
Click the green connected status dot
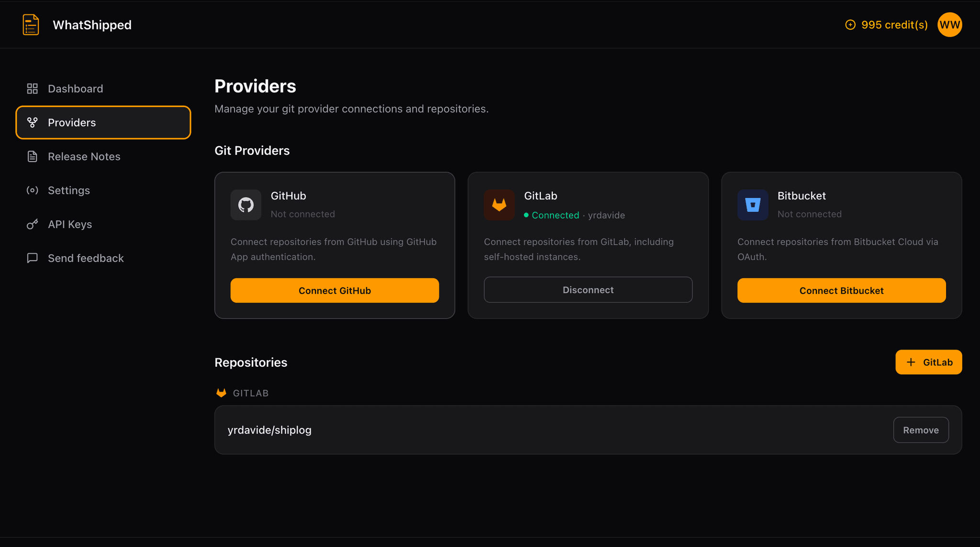(x=526, y=215)
